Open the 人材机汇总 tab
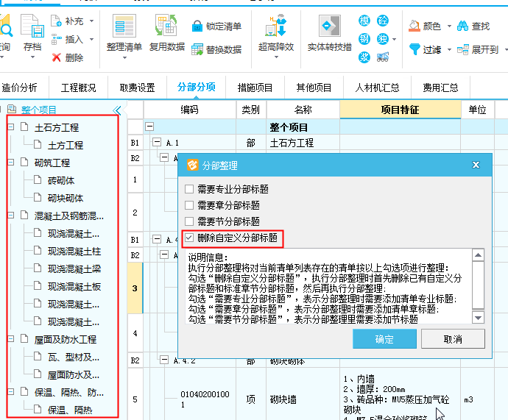Image resolution: width=508 pixels, height=420 pixels. pyautogui.click(x=377, y=88)
